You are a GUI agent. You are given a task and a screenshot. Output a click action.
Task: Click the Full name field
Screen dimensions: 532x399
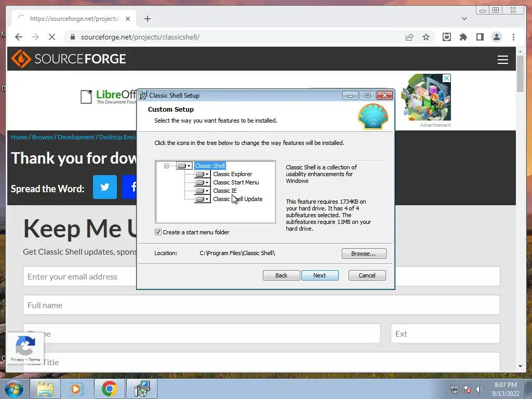pyautogui.click(x=261, y=305)
